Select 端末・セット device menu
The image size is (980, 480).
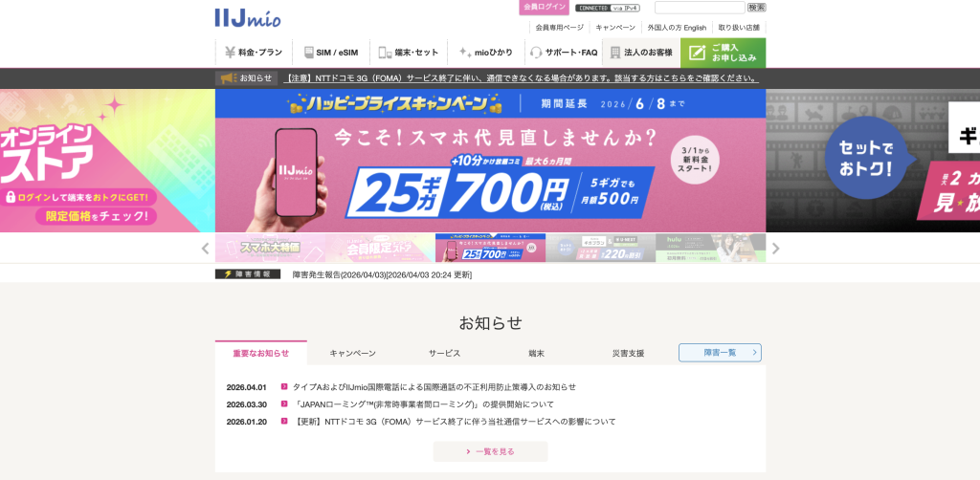coord(409,53)
